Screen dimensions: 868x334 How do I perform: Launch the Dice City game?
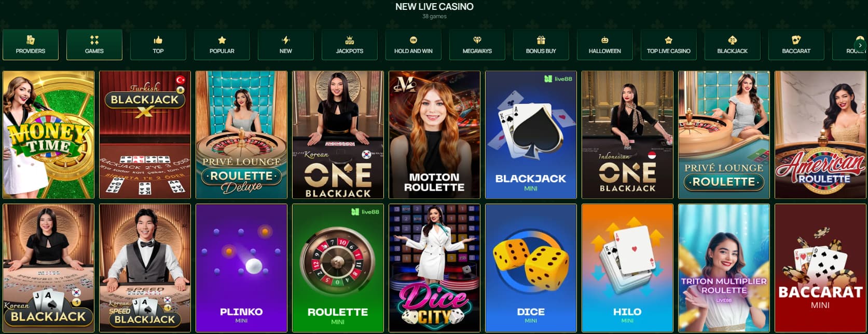click(435, 268)
